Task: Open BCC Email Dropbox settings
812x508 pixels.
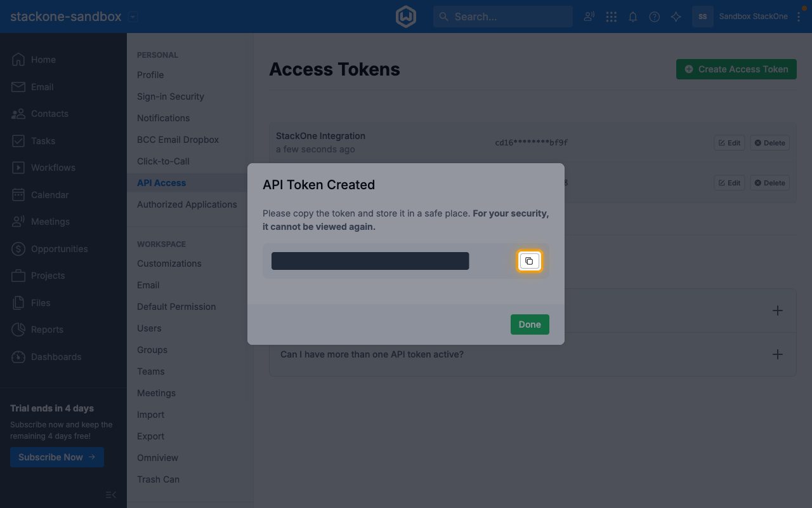Action: pos(178,140)
